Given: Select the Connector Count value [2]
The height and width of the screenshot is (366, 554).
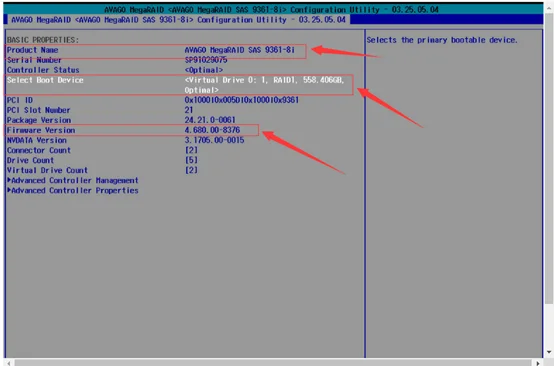Looking at the screenshot, I should tap(191, 150).
